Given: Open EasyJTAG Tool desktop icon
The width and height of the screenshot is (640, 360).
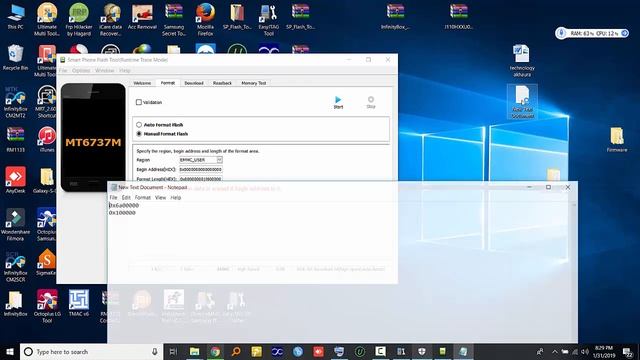Looking at the screenshot, I should pyautogui.click(x=269, y=20).
